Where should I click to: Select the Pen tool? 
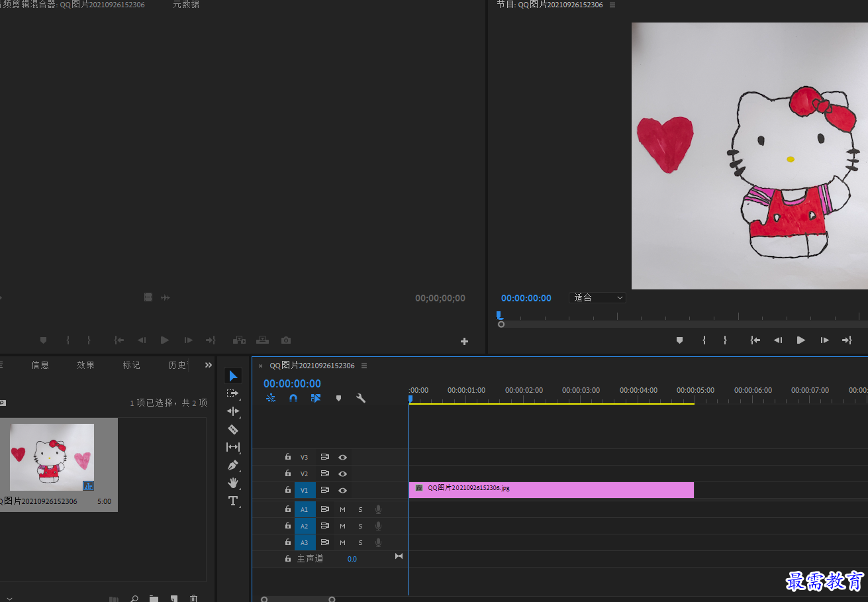[233, 465]
